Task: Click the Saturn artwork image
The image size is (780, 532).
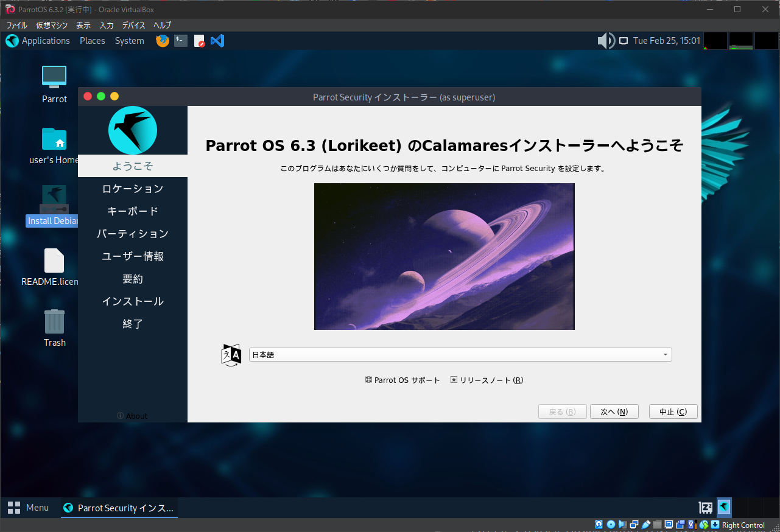Action: coord(444,256)
